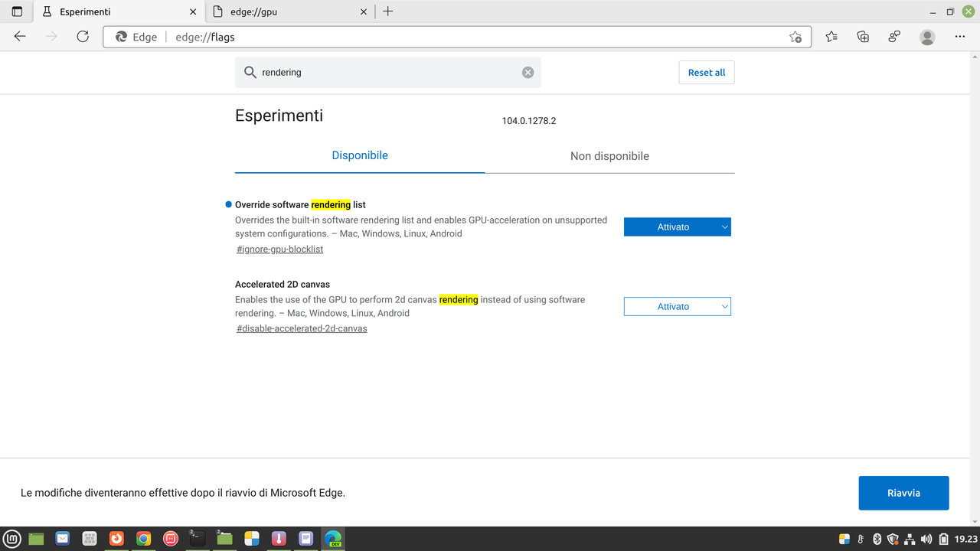Open the #ignore-gpu-blocklist link

pos(279,249)
